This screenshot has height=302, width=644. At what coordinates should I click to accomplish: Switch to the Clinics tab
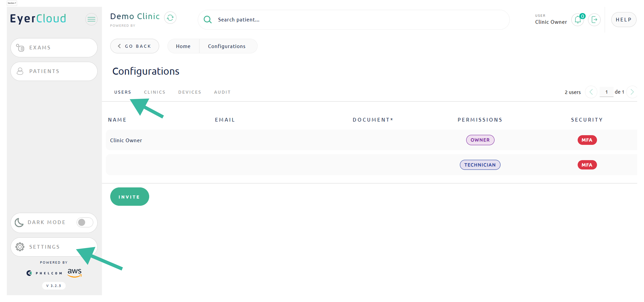(x=154, y=92)
